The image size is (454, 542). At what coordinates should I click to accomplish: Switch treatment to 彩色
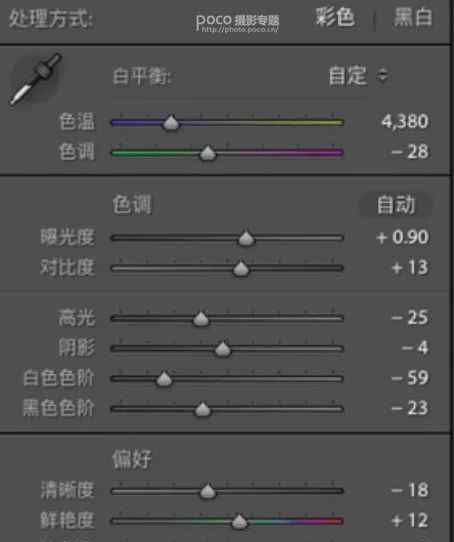click(x=335, y=17)
